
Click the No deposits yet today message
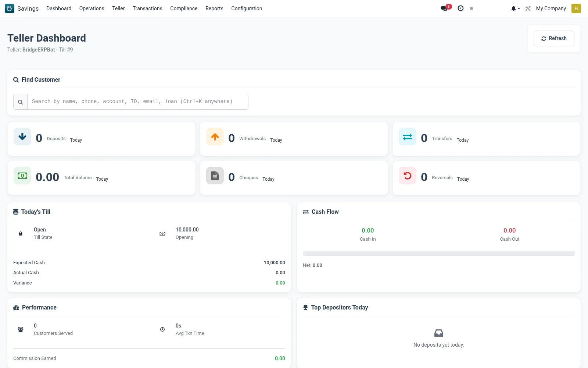[439, 345]
